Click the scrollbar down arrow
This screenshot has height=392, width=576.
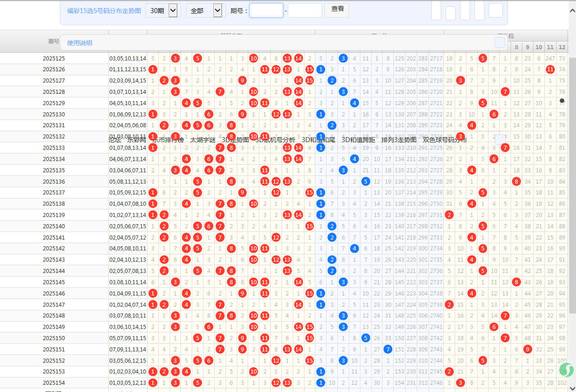coord(572,388)
